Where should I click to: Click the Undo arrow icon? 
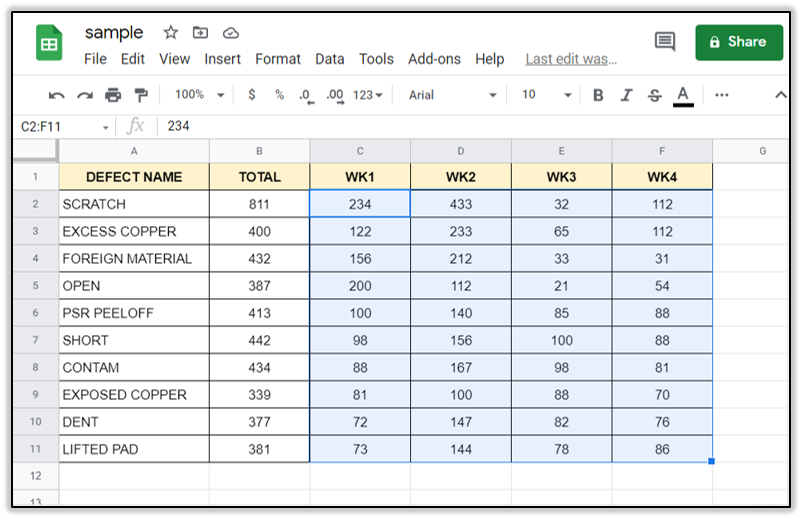pos(57,95)
